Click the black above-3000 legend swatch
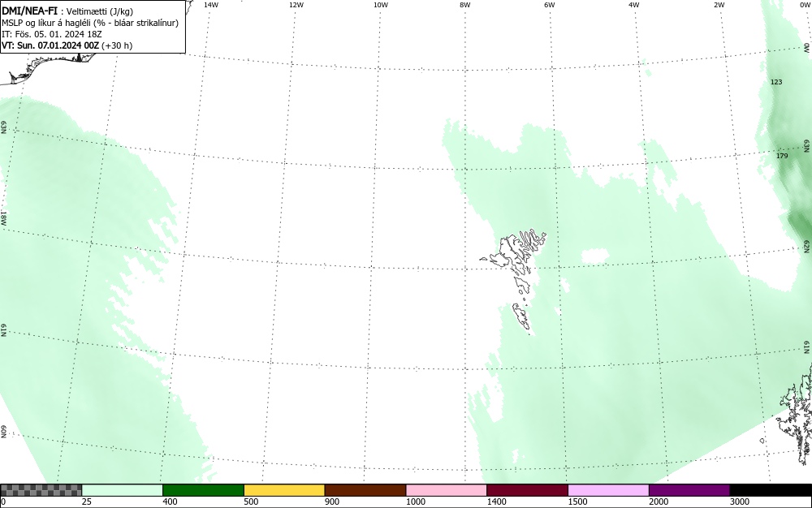The image size is (812, 508). [x=771, y=490]
